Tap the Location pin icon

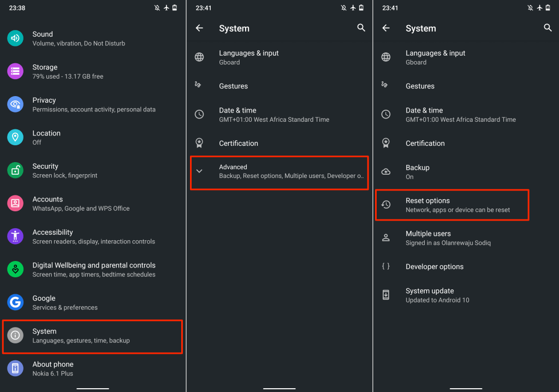[15, 138]
